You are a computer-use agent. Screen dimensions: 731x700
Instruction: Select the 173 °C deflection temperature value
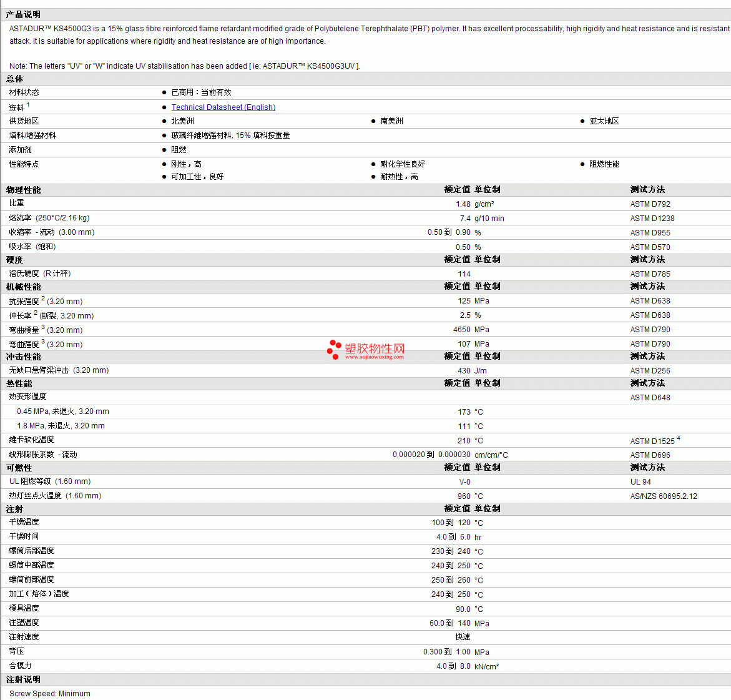click(x=471, y=412)
